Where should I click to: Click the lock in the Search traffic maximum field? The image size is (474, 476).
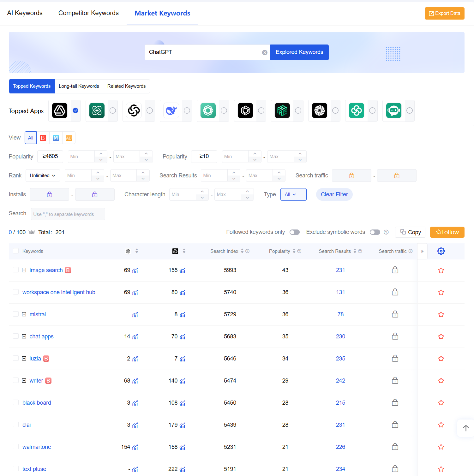coord(397,176)
